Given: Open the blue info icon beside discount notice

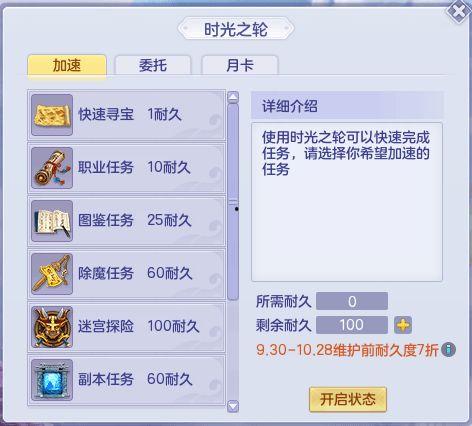Looking at the screenshot, I should [x=448, y=350].
